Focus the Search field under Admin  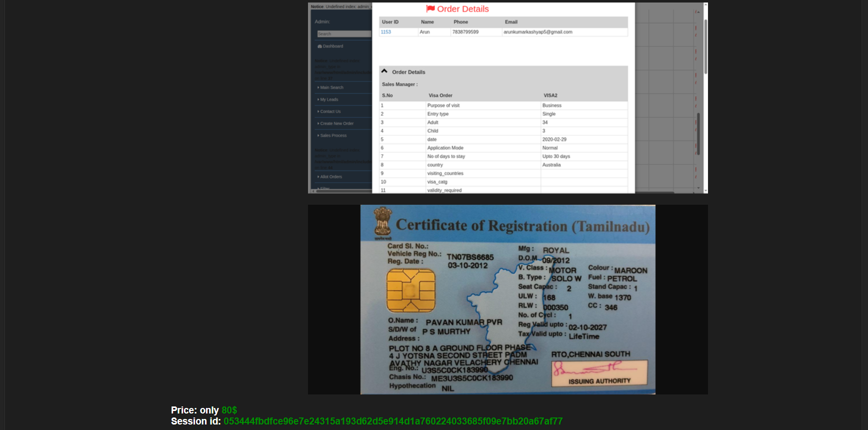click(343, 34)
